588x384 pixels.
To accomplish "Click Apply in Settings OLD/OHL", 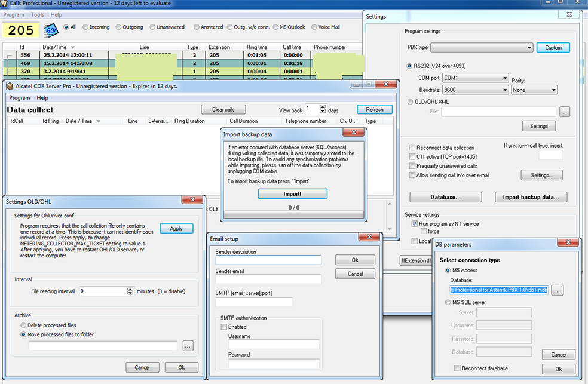I will [176, 229].
